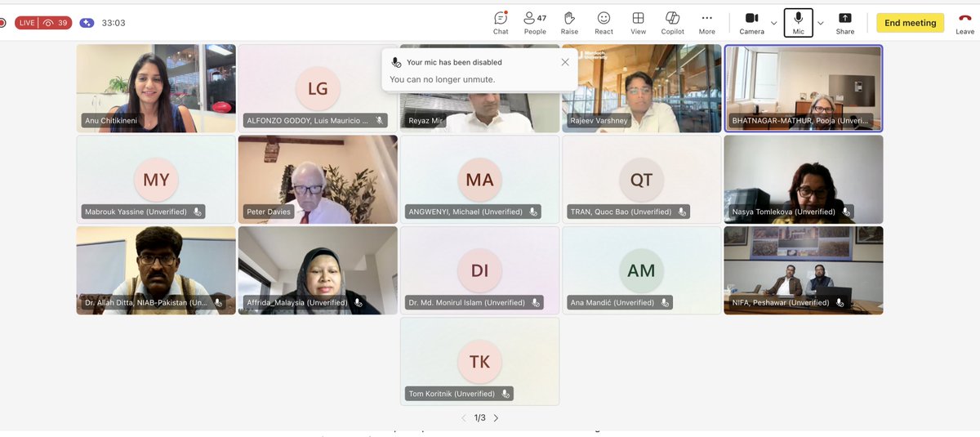Click muted mic icon on Nasya Tomlekova

point(845,212)
